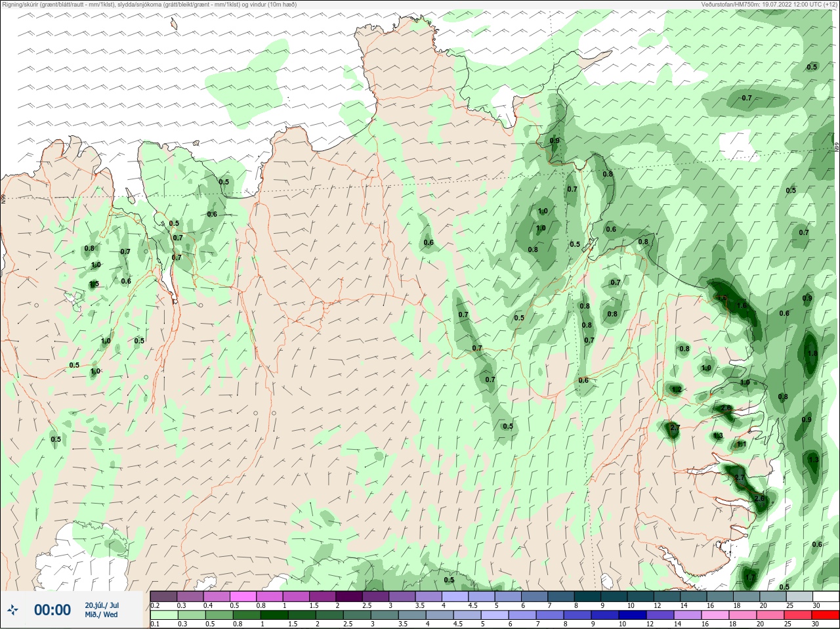The image size is (840, 629).
Task: Click the 1.7 precipitation value label
Action: click(x=750, y=578)
